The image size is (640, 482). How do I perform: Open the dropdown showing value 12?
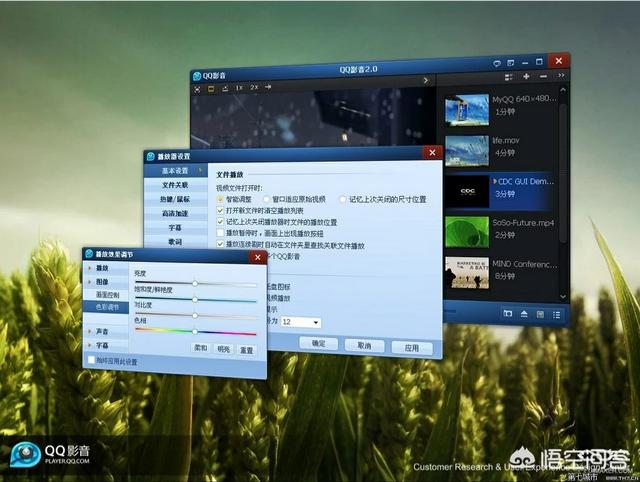tap(301, 322)
